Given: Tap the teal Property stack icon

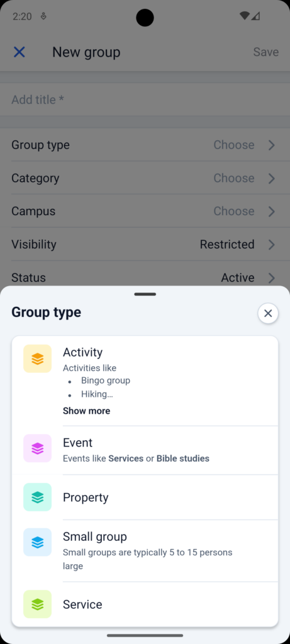Looking at the screenshot, I should 37,497.
